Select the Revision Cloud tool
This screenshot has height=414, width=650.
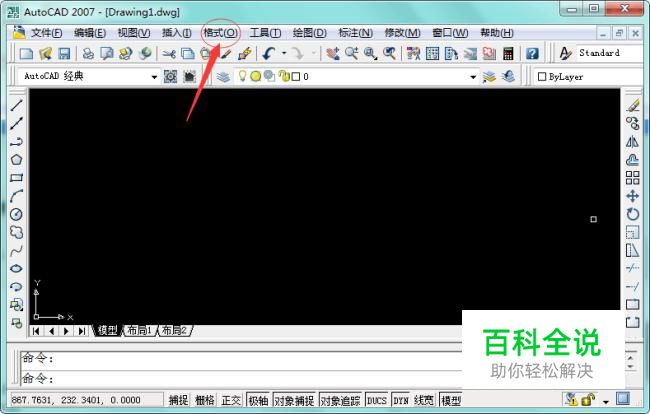(x=16, y=232)
